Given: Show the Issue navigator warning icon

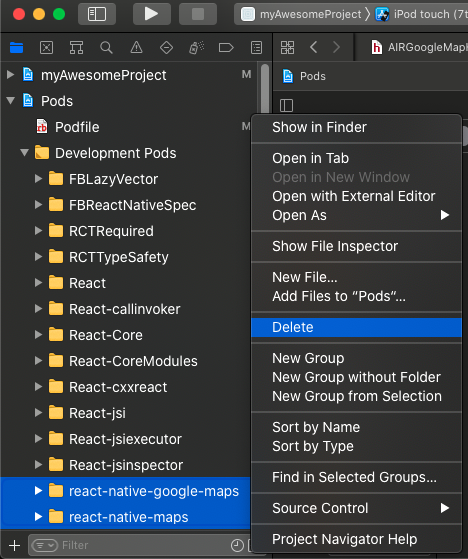Looking at the screenshot, I should (137, 47).
